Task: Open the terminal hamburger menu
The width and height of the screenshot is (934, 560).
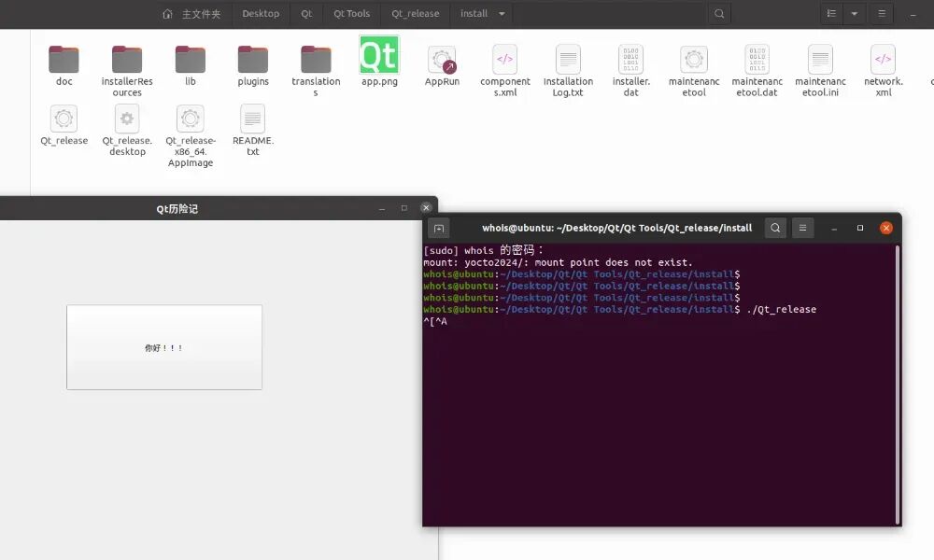Action: point(802,228)
